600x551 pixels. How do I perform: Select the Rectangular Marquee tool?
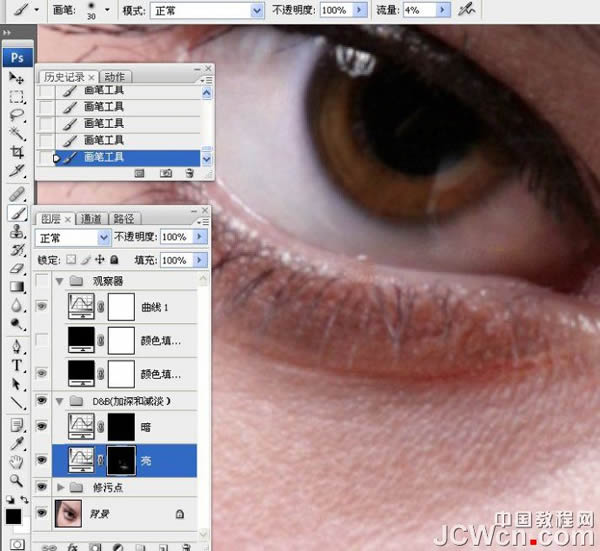16,96
